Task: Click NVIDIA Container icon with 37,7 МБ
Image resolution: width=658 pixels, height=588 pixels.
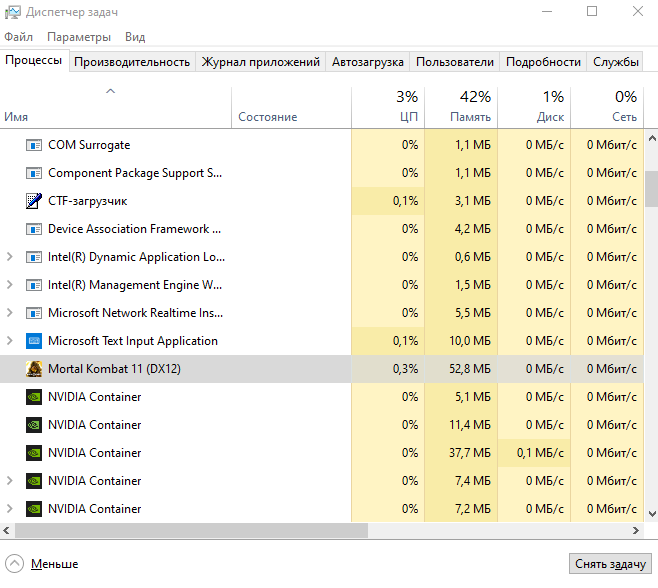Action: [x=34, y=453]
